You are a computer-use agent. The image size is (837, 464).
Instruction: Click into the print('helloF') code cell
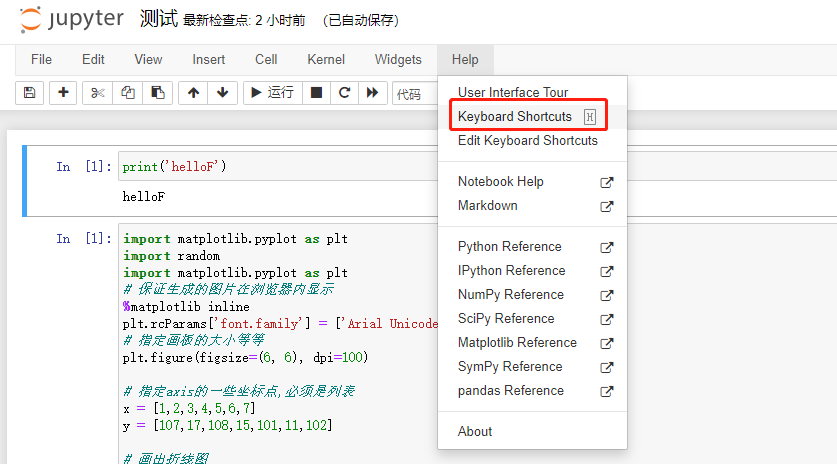278,166
